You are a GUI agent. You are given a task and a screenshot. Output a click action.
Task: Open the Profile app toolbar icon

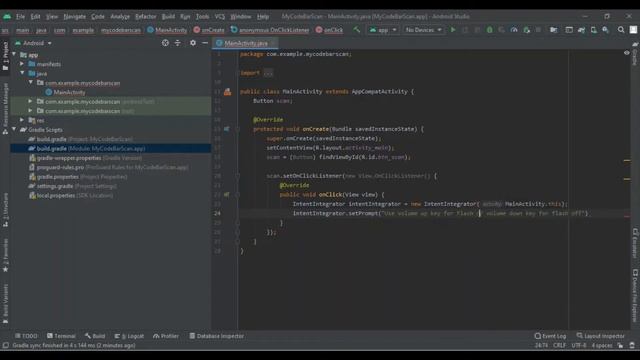tap(514, 30)
